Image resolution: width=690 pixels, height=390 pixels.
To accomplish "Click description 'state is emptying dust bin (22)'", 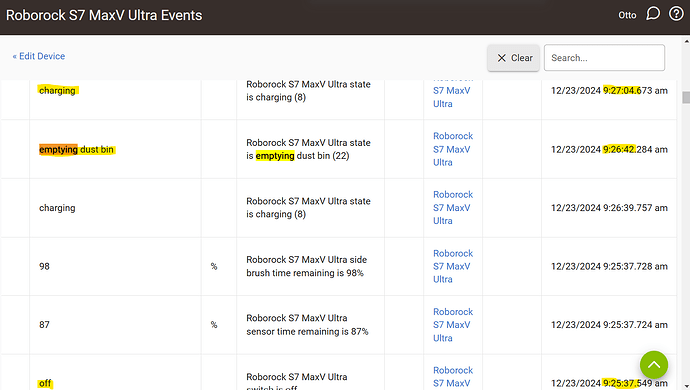I will (308, 149).
